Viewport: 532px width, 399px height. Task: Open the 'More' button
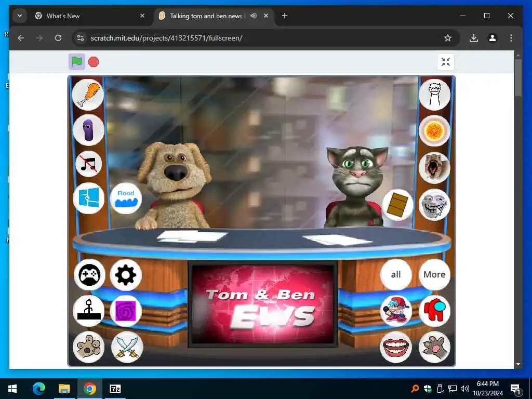434,274
